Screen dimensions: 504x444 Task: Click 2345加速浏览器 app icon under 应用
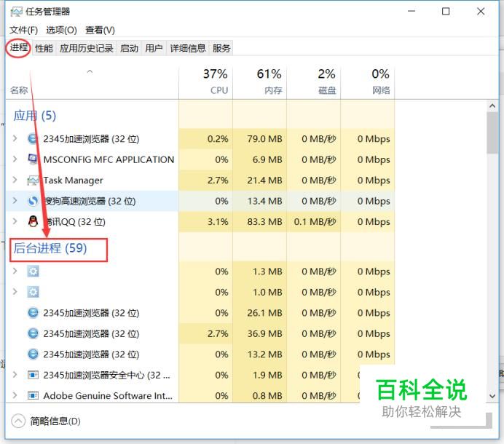pos(33,139)
